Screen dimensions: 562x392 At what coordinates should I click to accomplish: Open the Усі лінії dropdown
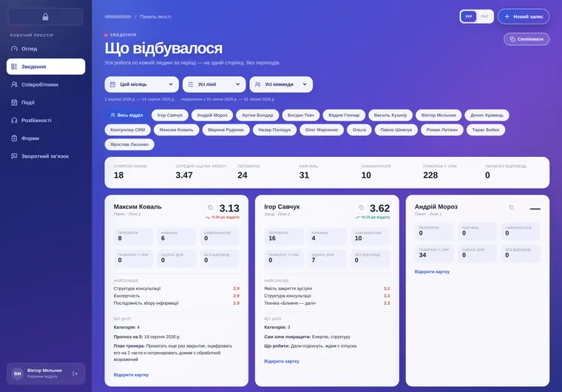[214, 84]
